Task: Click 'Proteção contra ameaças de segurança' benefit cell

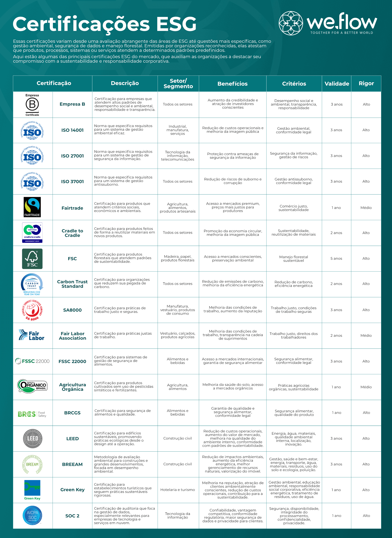Action: coord(233,156)
